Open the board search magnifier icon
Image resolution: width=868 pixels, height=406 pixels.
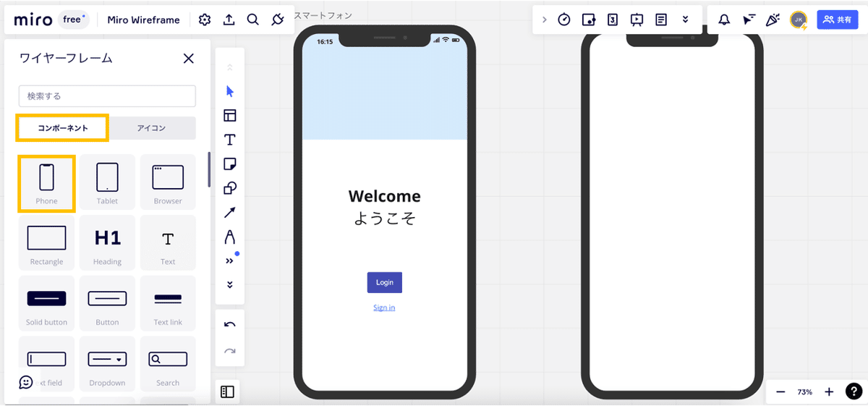click(252, 20)
